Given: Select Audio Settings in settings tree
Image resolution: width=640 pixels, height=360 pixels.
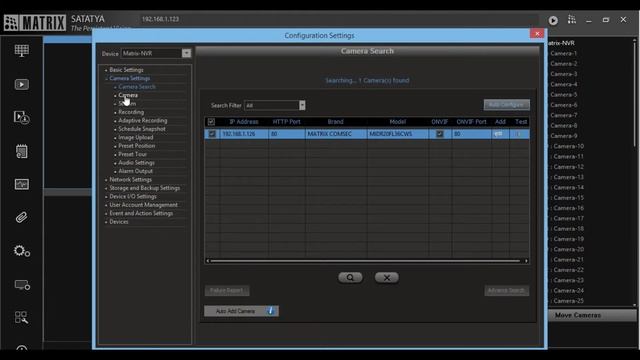Looking at the screenshot, I should pyautogui.click(x=136, y=163).
